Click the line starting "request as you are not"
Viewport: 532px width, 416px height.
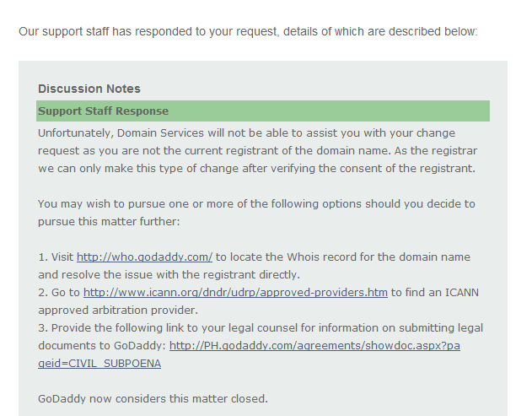pyautogui.click(x=257, y=150)
